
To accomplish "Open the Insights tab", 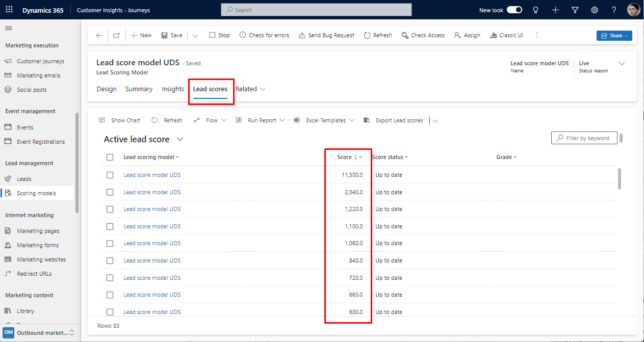I will [173, 89].
